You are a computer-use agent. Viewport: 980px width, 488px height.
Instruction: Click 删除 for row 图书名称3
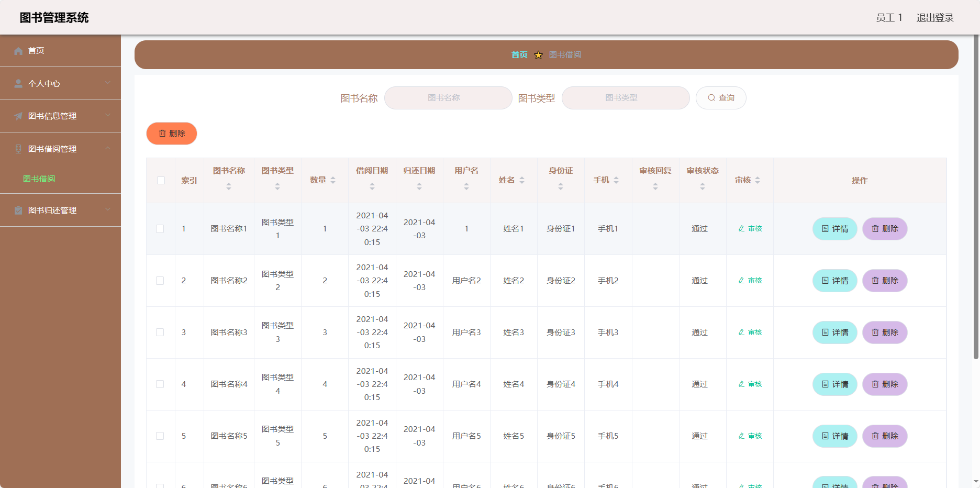coord(885,332)
